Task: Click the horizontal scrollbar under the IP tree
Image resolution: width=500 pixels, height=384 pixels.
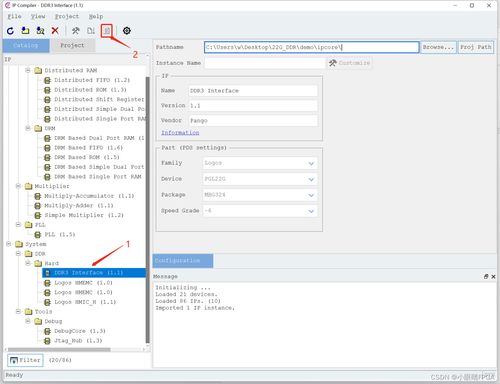Action: 59,350
